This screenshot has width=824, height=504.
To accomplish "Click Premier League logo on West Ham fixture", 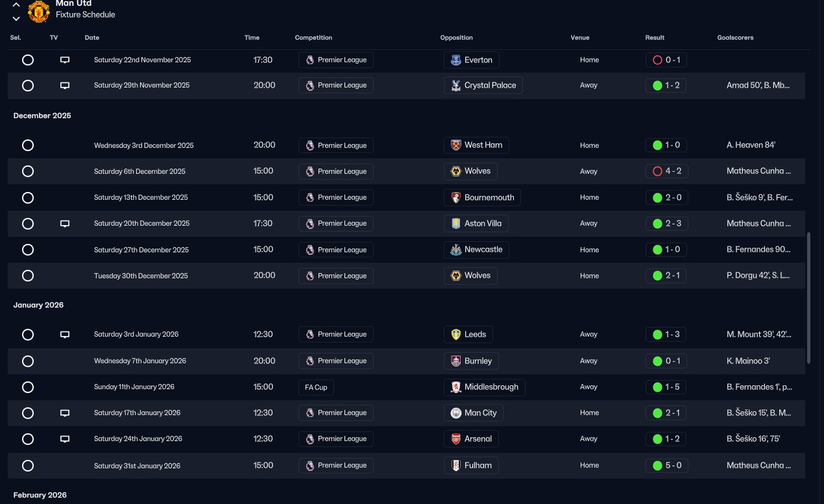I will point(310,145).
